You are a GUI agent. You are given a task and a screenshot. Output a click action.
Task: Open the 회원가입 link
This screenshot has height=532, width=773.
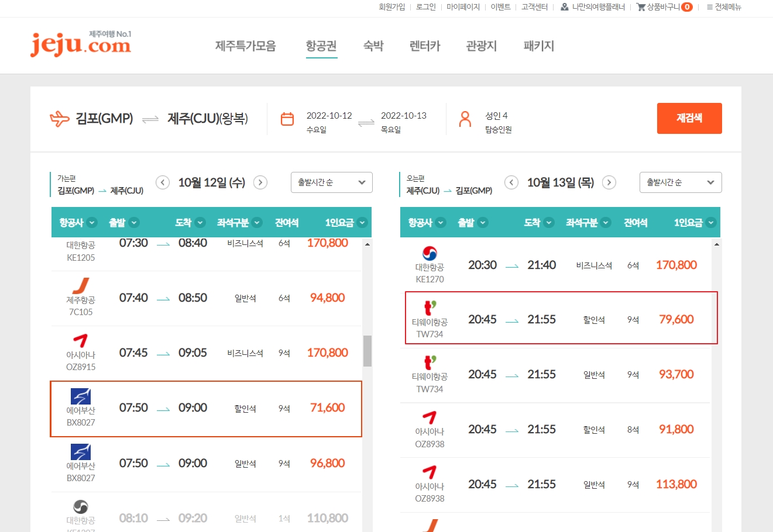tap(392, 7)
